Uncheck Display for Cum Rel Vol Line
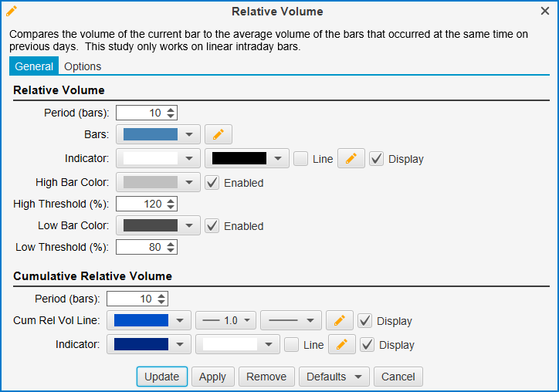The height and width of the screenshot is (392, 559). 366,321
